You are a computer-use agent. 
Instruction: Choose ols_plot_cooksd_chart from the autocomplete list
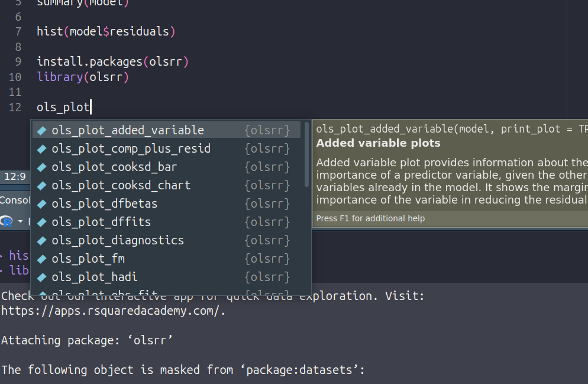tap(121, 185)
